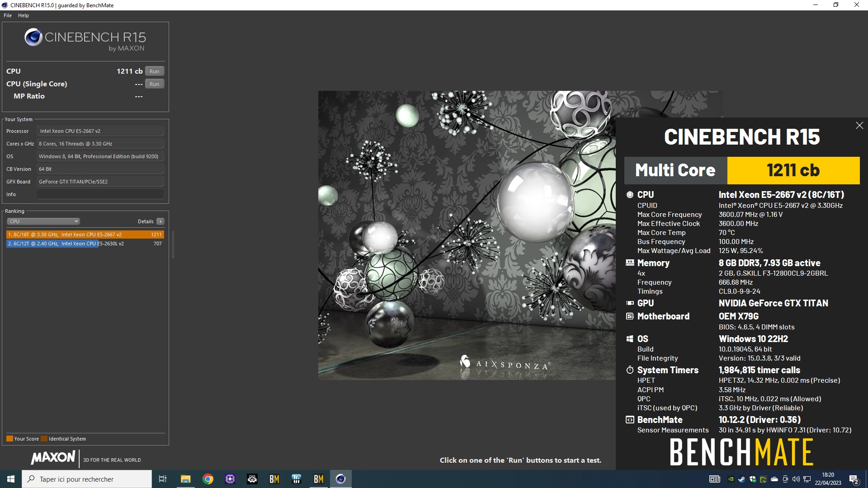Click the Identical System legend swatch
868x488 pixels.
(x=44, y=439)
